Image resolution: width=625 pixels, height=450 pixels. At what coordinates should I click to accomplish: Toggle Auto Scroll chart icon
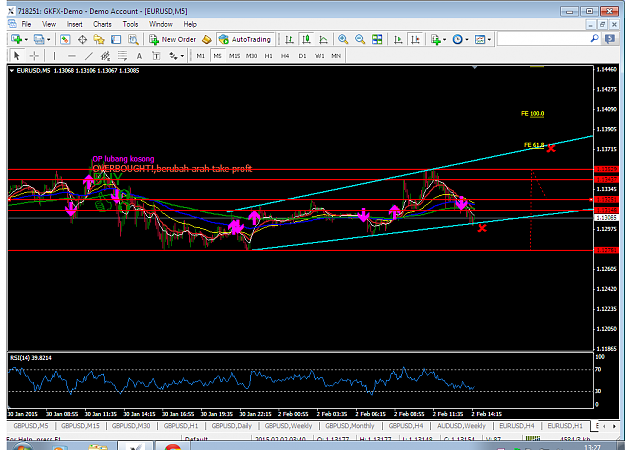tap(398, 39)
